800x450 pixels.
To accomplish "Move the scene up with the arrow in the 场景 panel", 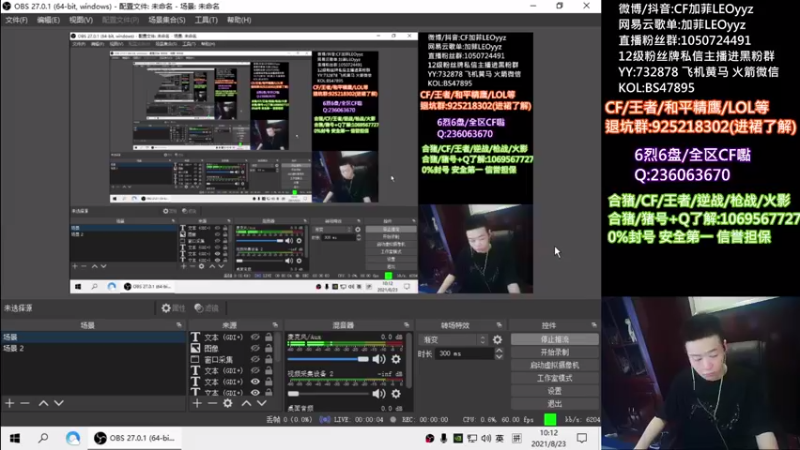I will pos(43,403).
